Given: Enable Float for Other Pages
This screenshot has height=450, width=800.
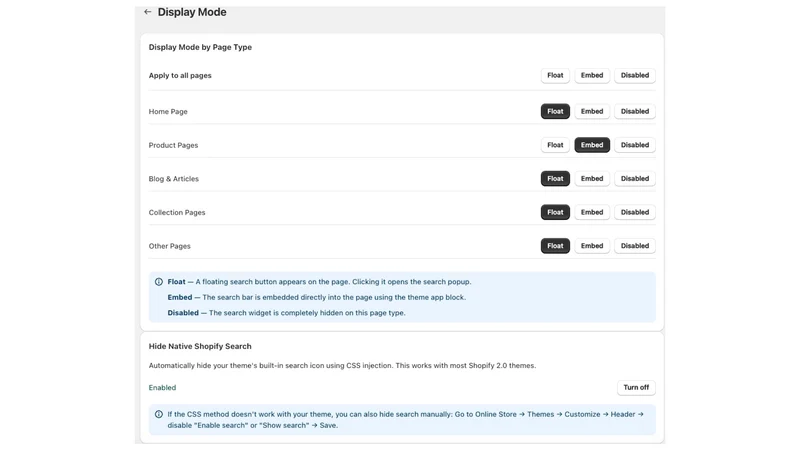Looking at the screenshot, I should tap(555, 246).
